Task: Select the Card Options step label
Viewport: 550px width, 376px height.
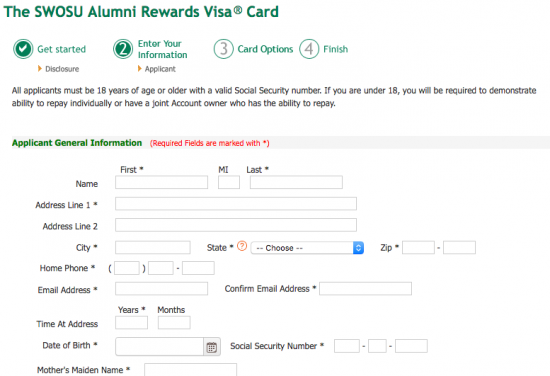Action: click(265, 49)
